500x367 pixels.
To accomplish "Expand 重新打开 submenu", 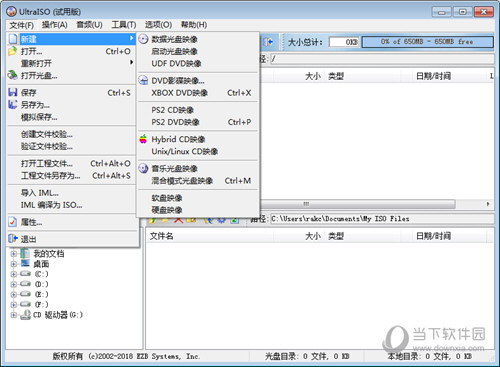I will pos(71,63).
